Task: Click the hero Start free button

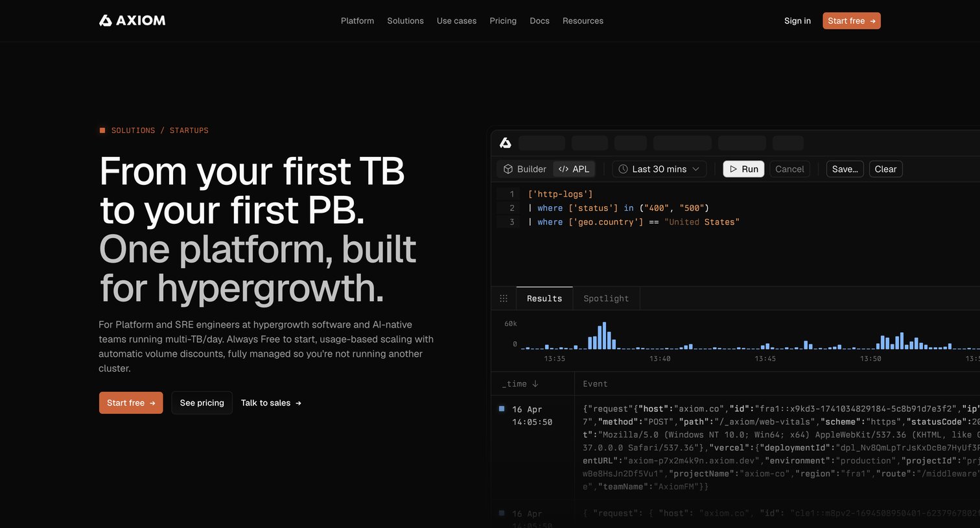Action: (131, 403)
